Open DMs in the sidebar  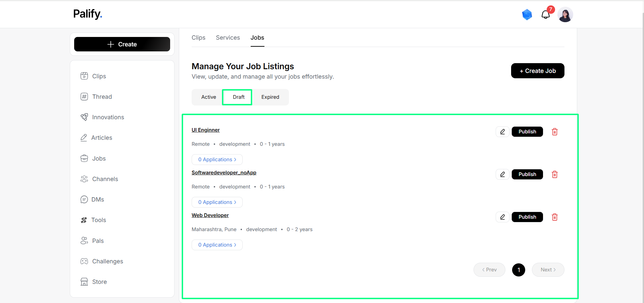coord(92,200)
